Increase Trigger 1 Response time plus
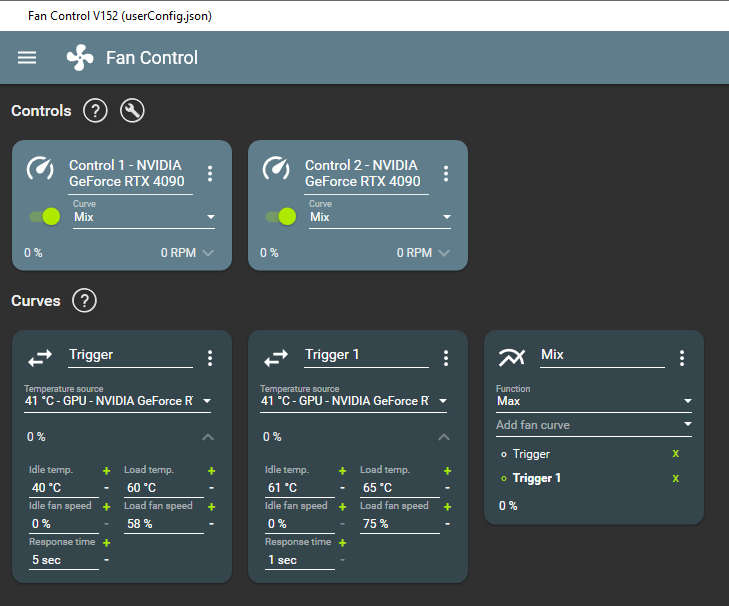This screenshot has width=729, height=606. [343, 543]
